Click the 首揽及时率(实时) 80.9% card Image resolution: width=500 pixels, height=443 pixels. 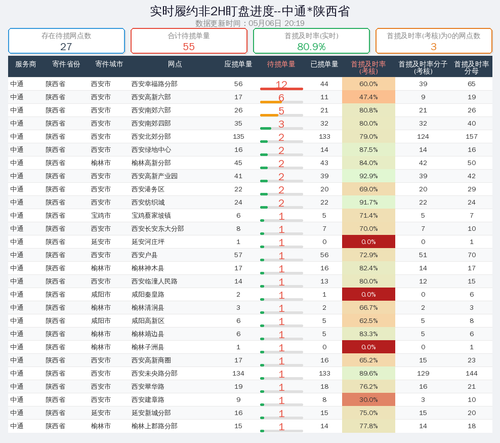click(x=311, y=41)
